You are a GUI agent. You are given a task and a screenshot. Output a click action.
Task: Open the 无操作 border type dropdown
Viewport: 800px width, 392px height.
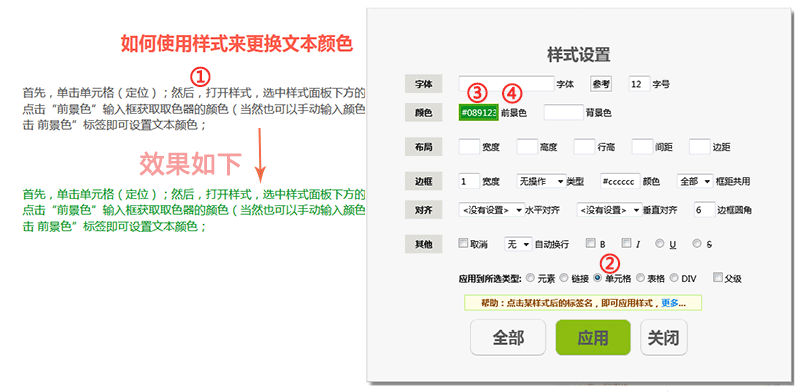coord(541,181)
